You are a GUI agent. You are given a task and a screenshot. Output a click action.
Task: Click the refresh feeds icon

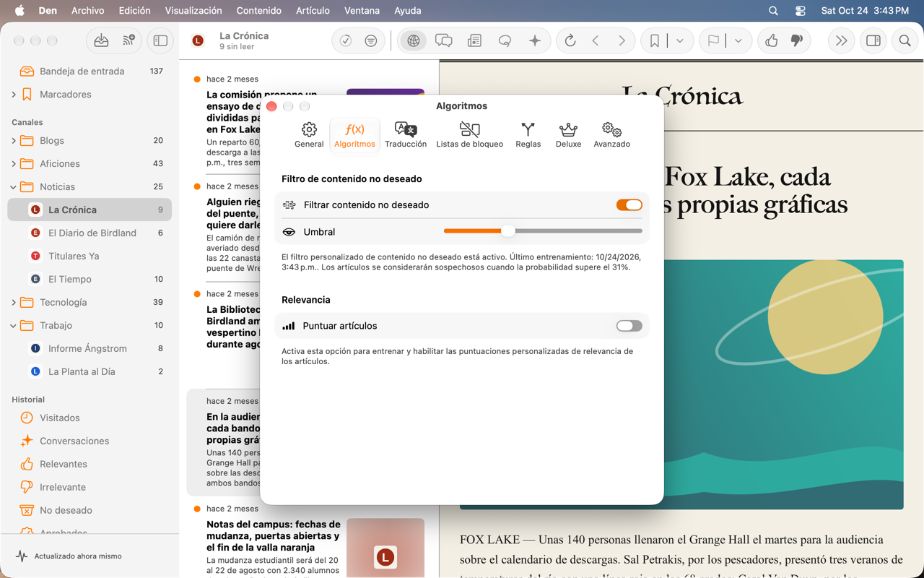point(570,41)
